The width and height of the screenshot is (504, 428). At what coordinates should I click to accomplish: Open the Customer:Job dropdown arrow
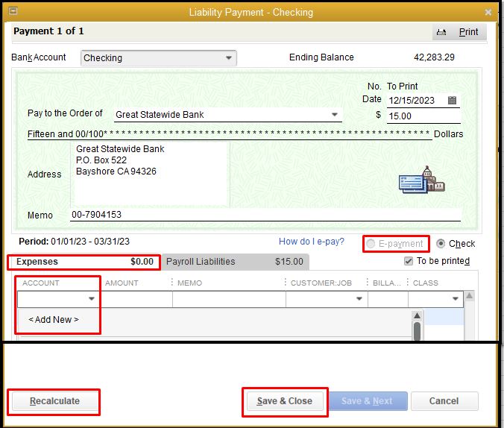[359, 299]
